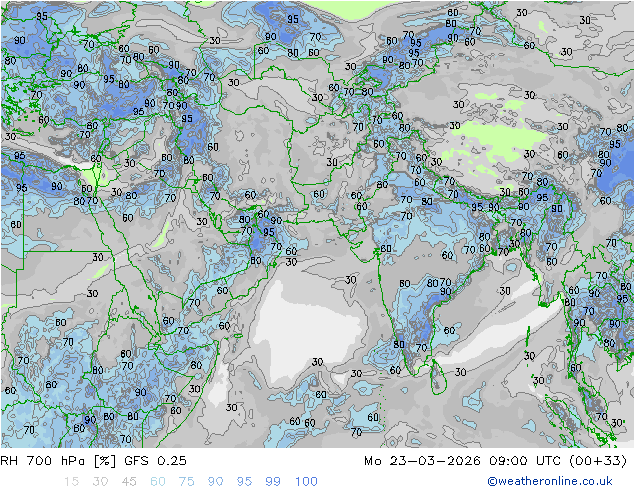
Task: Click the legend value 60 in color scale
Action: (x=158, y=481)
